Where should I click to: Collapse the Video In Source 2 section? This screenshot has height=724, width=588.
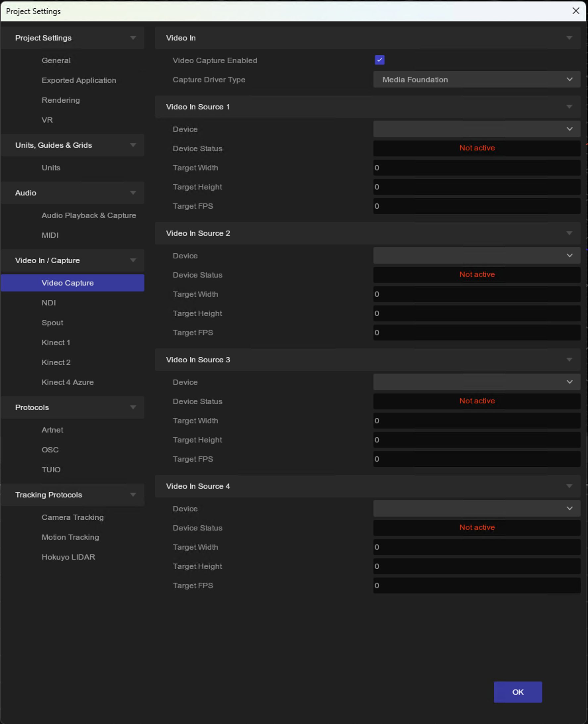(569, 233)
